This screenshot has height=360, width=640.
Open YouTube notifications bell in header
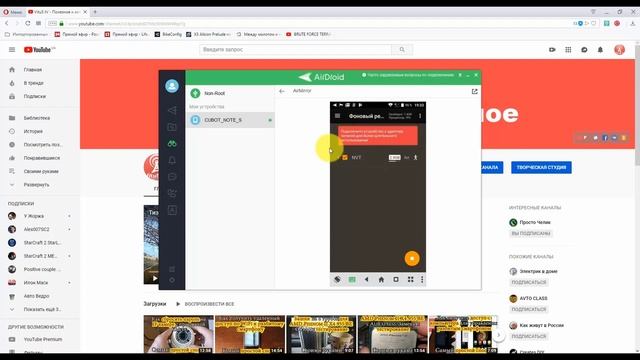tap(600, 50)
